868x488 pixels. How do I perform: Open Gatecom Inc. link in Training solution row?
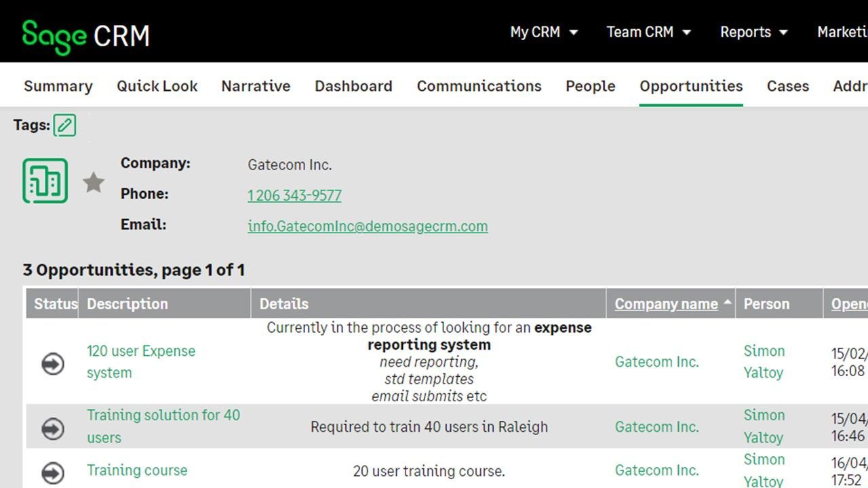(656, 427)
